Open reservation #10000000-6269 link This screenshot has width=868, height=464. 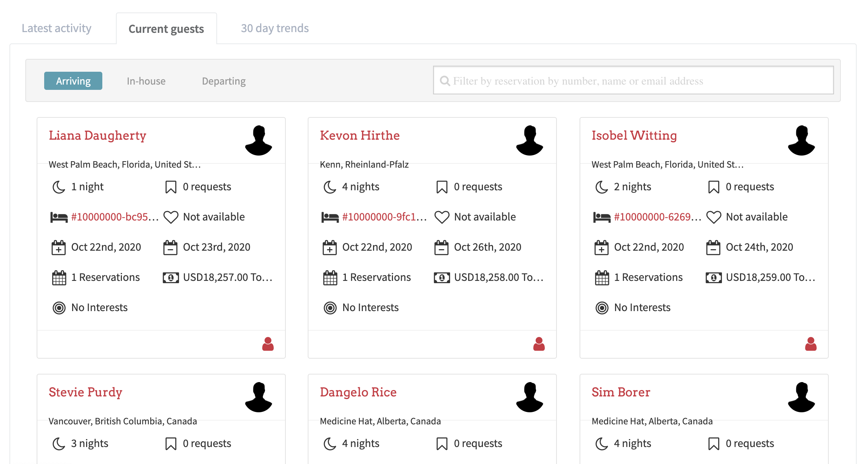click(x=657, y=217)
